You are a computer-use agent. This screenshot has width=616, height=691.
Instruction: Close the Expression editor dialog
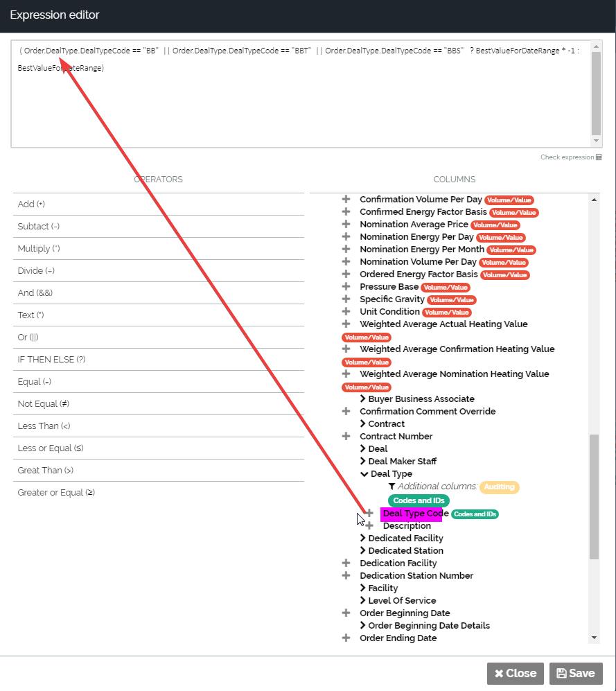pyautogui.click(x=515, y=673)
